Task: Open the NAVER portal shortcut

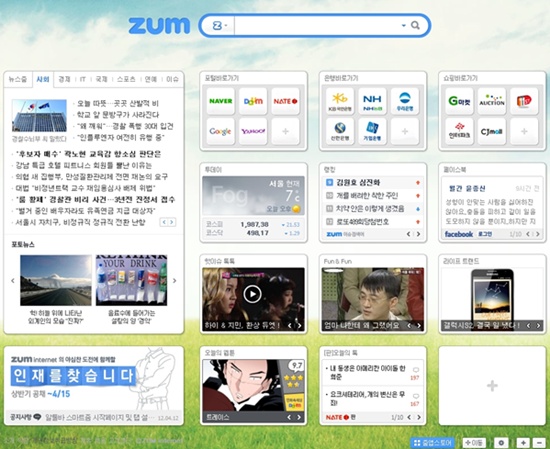Action: coord(221,101)
